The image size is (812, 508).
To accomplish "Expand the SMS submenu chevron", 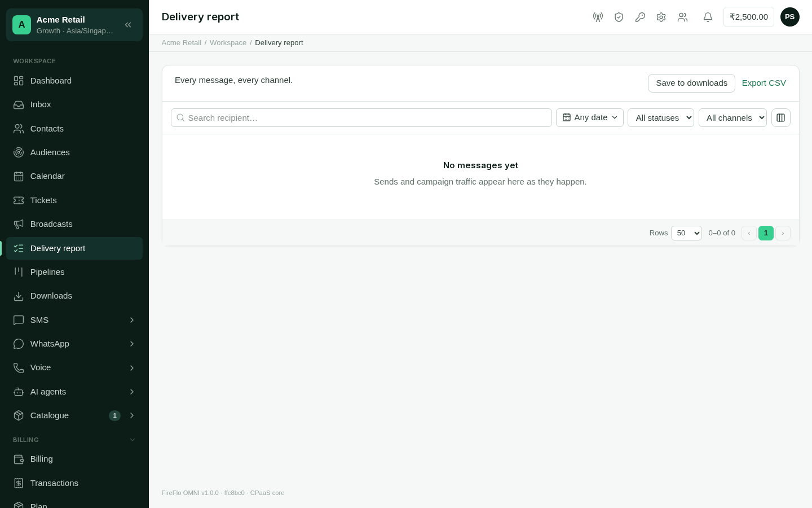I will pos(132,320).
